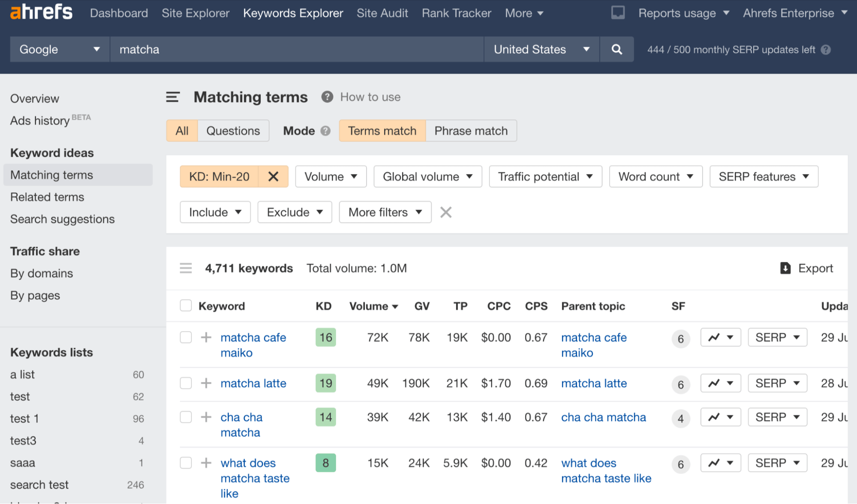Screen dimensions: 857x504
Task: Select the Questions tab
Action: point(233,131)
